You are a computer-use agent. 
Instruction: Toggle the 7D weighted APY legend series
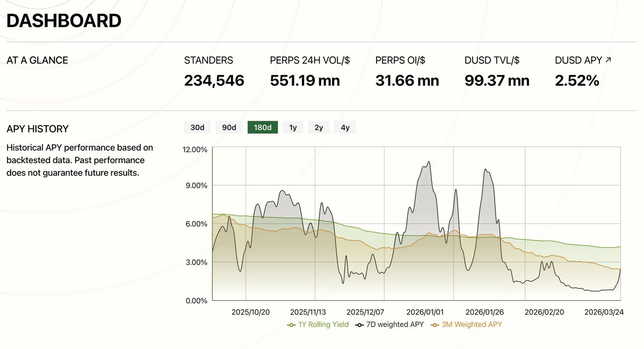pyautogui.click(x=390, y=324)
